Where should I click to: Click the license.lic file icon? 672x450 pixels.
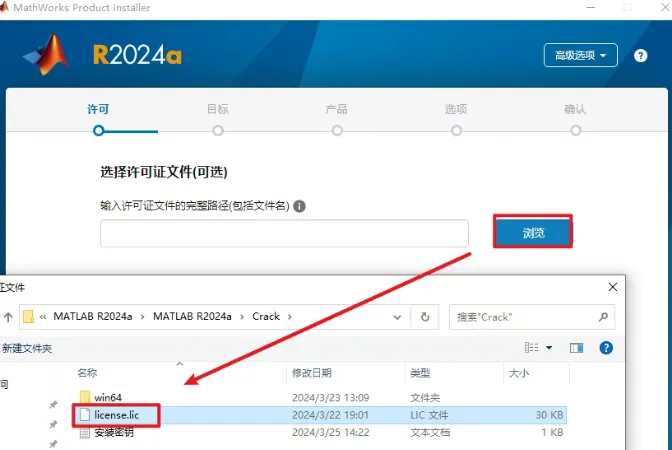click(85, 415)
